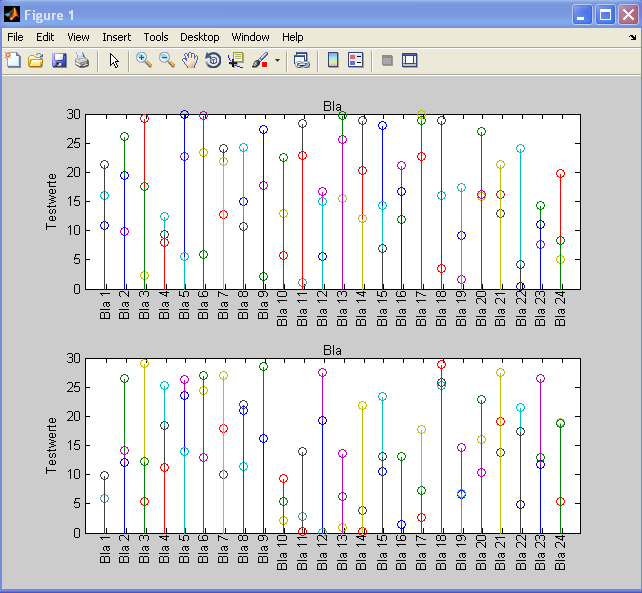Click the top plot title 'Bla'
This screenshot has height=593, width=642.
tap(332, 106)
